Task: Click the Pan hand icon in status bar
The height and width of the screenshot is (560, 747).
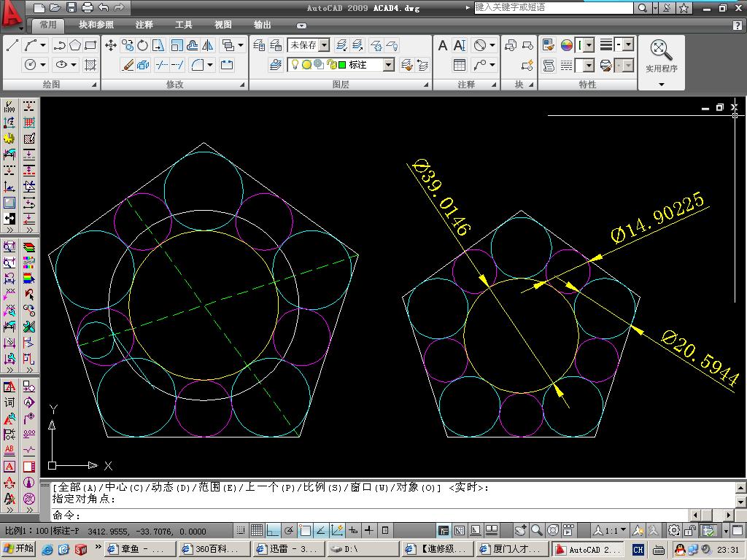Action: point(521,530)
